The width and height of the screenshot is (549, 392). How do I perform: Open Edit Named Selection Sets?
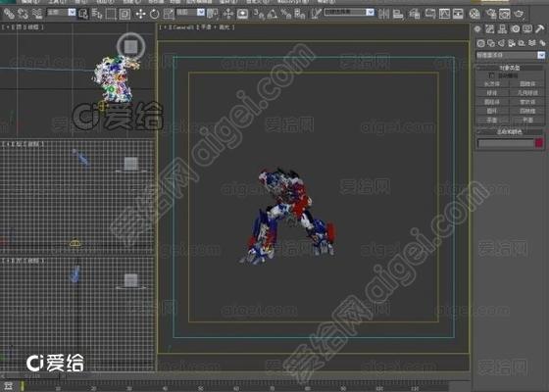tap(316, 14)
